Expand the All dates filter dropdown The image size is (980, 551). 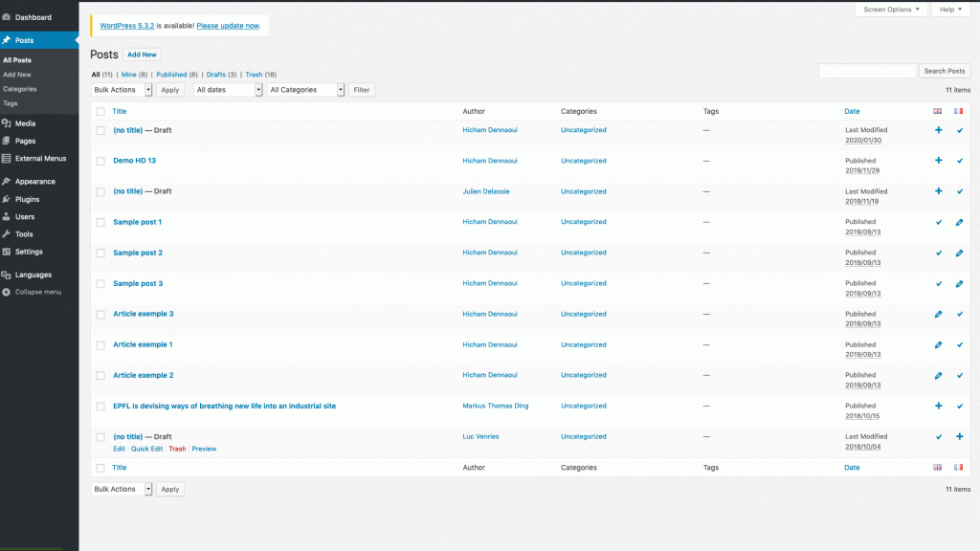228,90
